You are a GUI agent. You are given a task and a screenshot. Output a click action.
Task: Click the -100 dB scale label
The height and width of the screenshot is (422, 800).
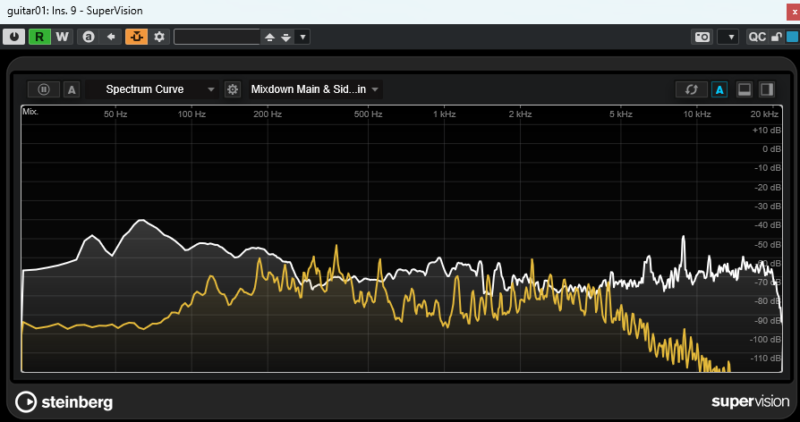click(766, 339)
